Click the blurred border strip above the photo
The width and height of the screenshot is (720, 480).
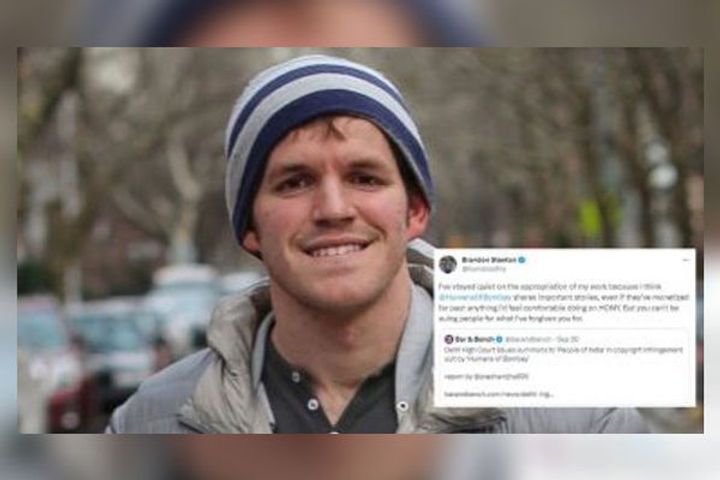(x=360, y=23)
